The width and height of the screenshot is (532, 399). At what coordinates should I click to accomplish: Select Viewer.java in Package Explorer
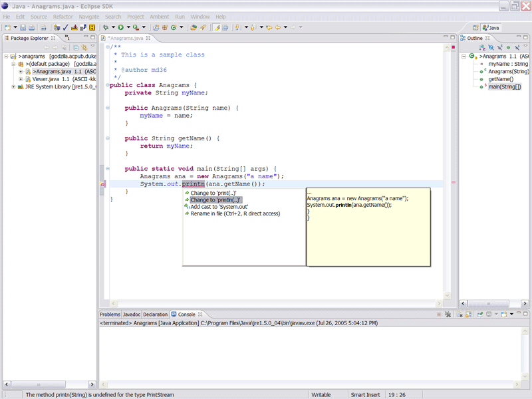(x=47, y=79)
